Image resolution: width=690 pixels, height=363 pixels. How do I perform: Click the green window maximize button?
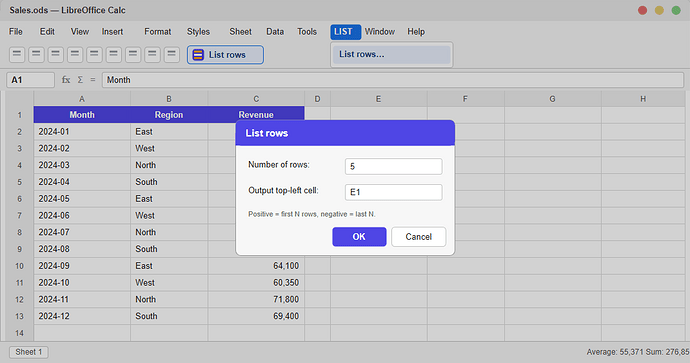pyautogui.click(x=676, y=10)
